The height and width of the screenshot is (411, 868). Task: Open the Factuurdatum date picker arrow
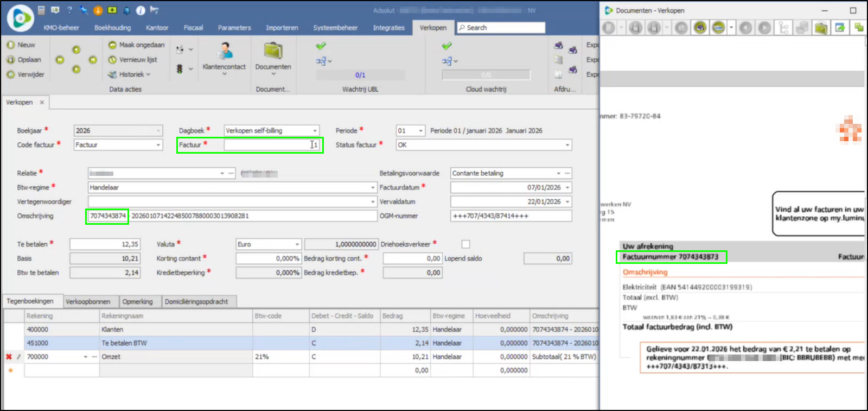pos(567,187)
